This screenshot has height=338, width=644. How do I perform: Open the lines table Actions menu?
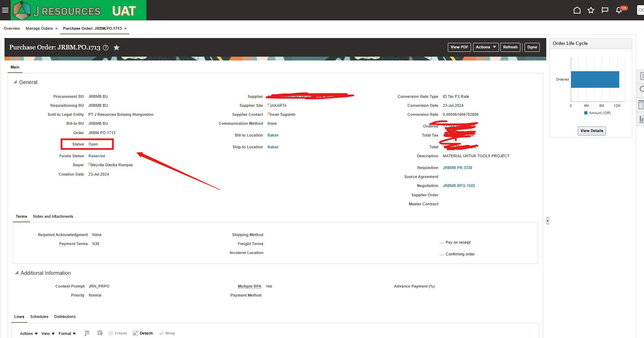[29, 334]
